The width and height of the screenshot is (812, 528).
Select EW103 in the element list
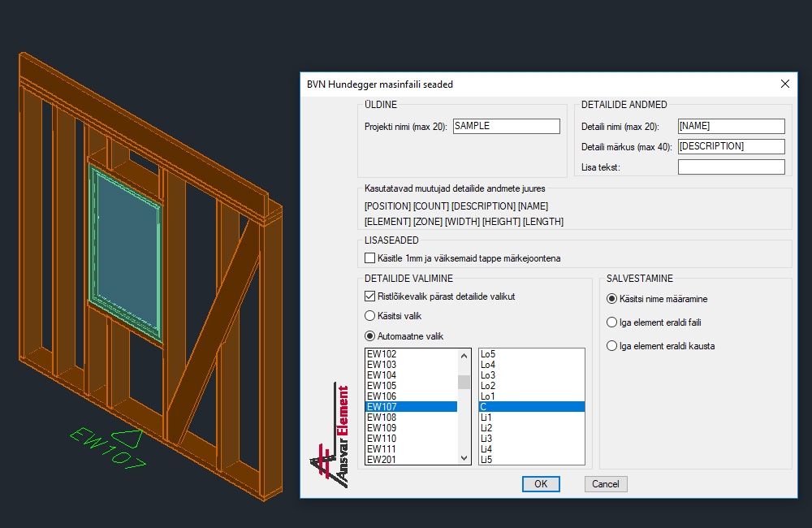(411, 364)
